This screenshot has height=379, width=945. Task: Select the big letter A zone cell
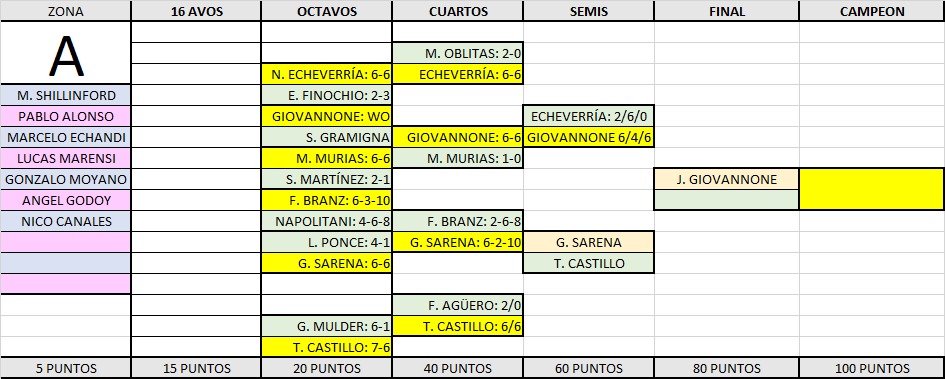point(66,54)
